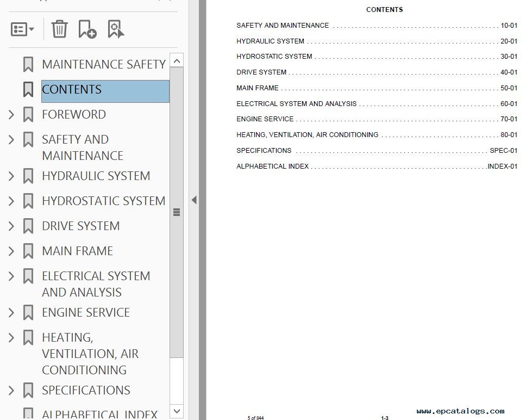Click the bookmark icon beside MAINTENANCE SAFETY
532x420 pixels.
tap(28, 64)
